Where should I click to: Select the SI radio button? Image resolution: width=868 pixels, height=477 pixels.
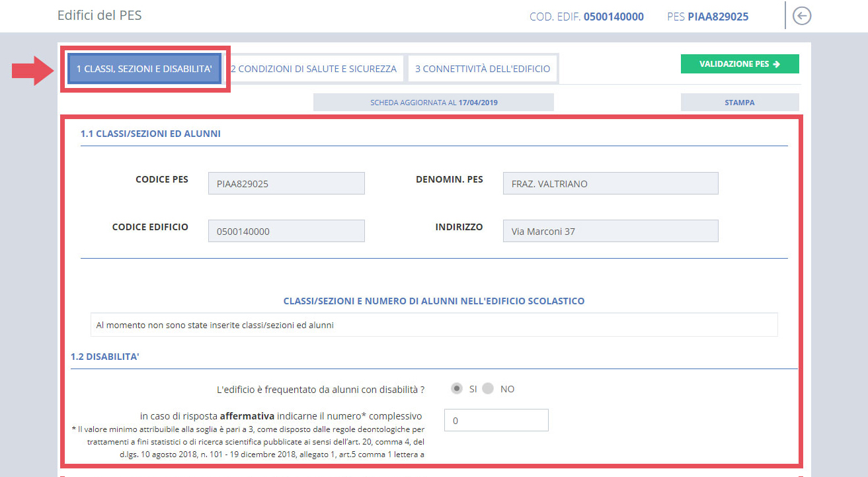tap(456, 389)
